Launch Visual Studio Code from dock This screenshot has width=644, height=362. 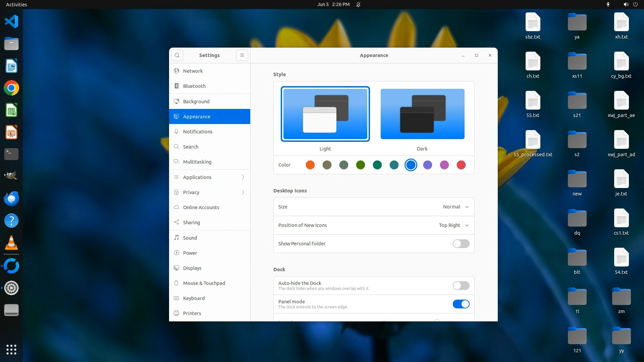(11, 22)
